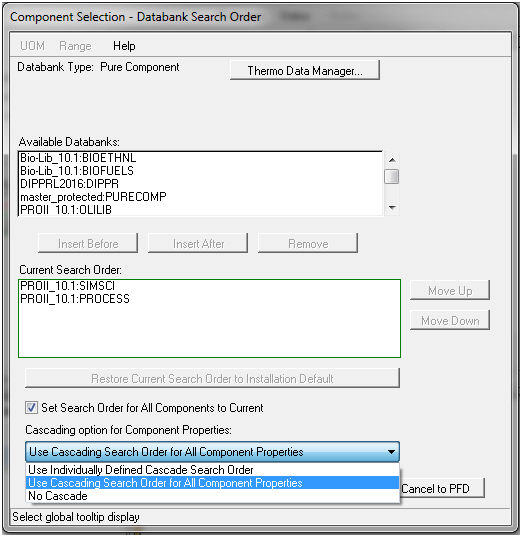522x537 pixels.
Task: Toggle Set Search Order for All Components checkbox
Action: (31, 408)
